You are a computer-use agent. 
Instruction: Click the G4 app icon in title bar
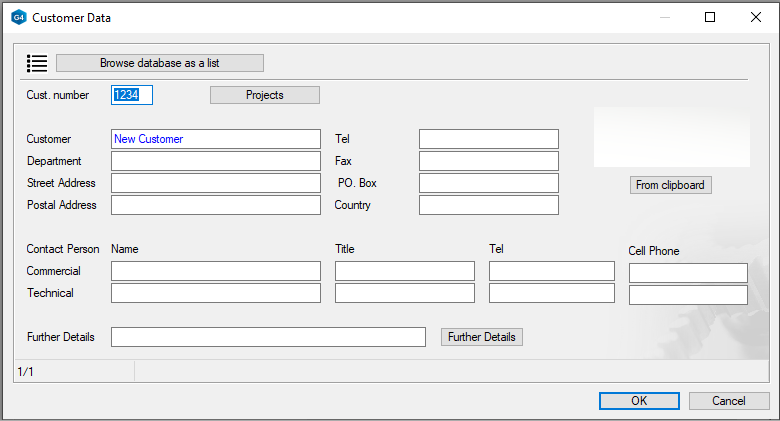click(x=17, y=17)
